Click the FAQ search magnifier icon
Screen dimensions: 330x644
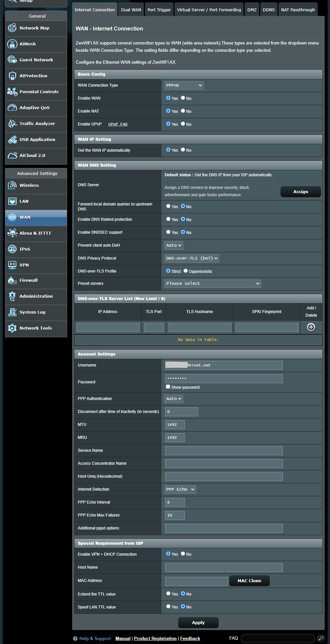tap(321, 638)
